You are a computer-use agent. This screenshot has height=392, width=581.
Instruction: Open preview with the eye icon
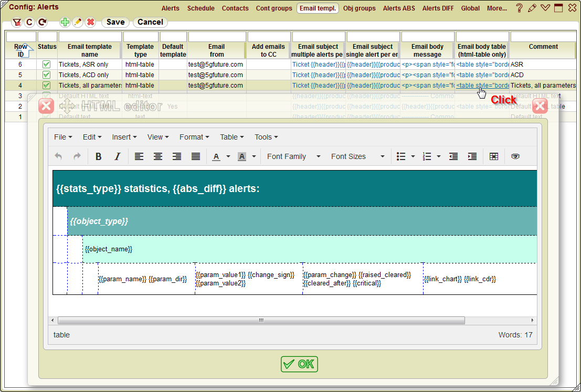[515, 156]
